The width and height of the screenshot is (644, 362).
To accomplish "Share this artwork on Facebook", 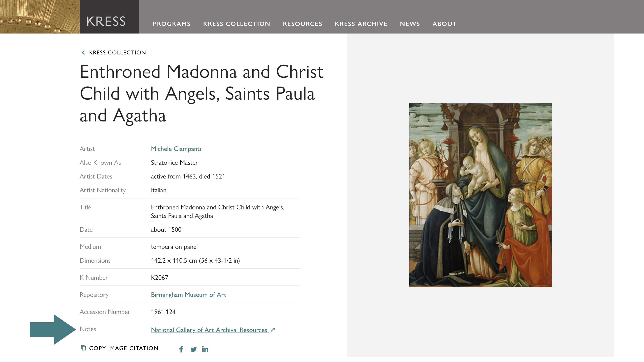I will (181, 349).
